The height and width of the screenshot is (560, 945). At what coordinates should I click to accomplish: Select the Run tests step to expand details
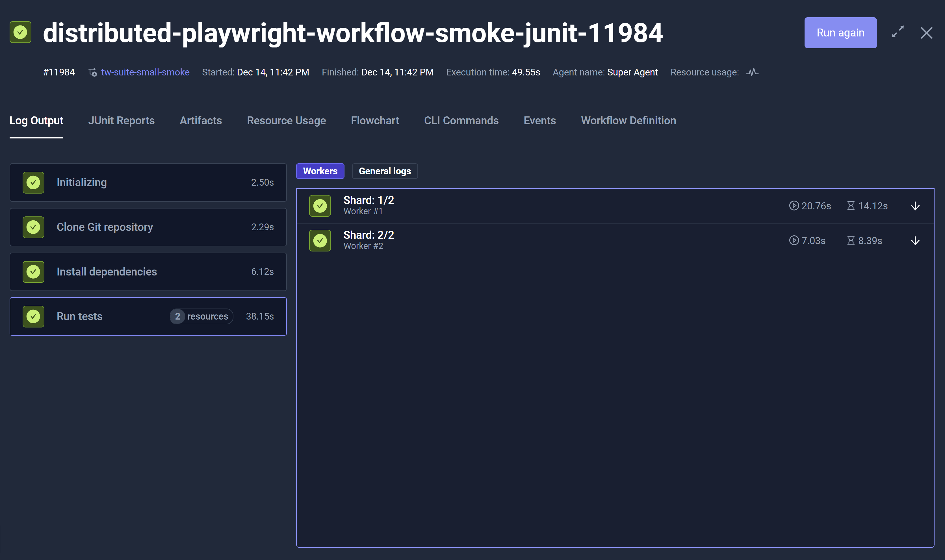113,316
